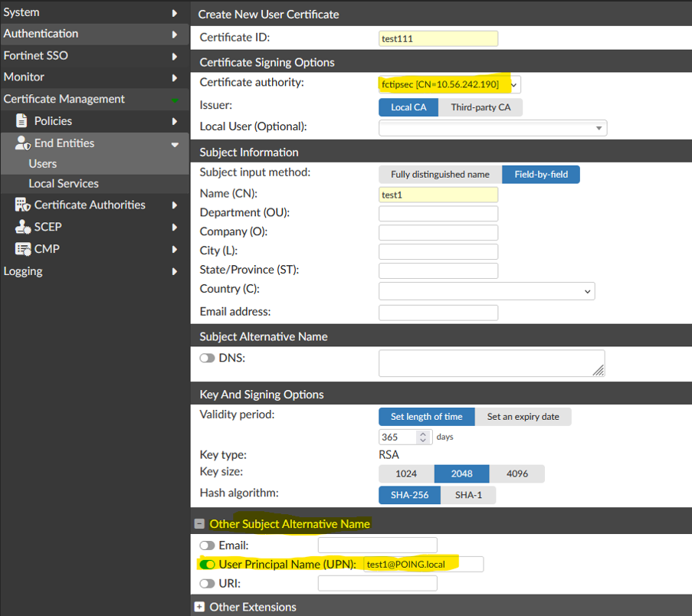Disable the User Principal Name toggle
This screenshot has height=616, width=692.
(207, 565)
